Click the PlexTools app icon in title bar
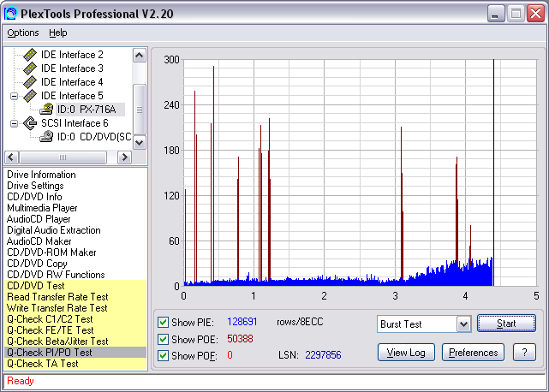This screenshot has width=549, height=392. pyautogui.click(x=11, y=14)
